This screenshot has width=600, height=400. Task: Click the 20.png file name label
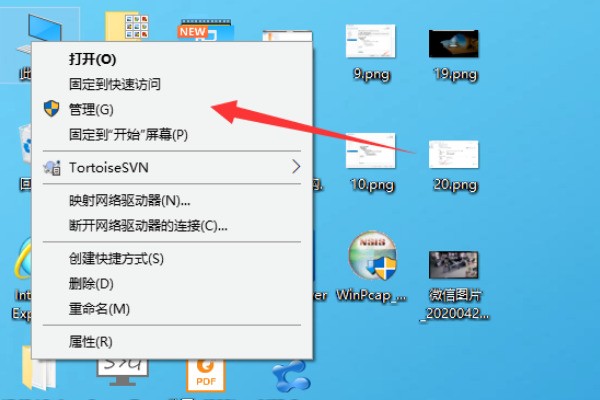(455, 185)
